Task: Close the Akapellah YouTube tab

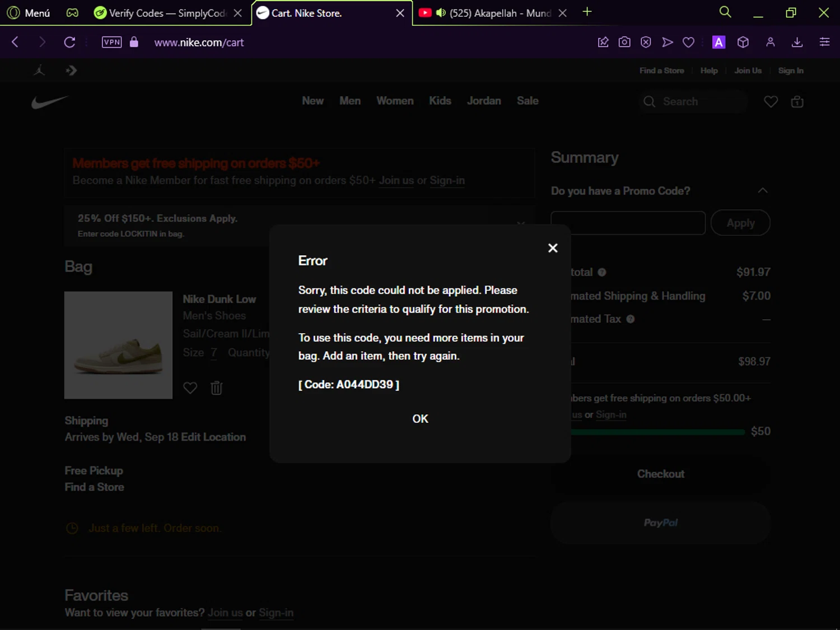Action: pos(562,13)
